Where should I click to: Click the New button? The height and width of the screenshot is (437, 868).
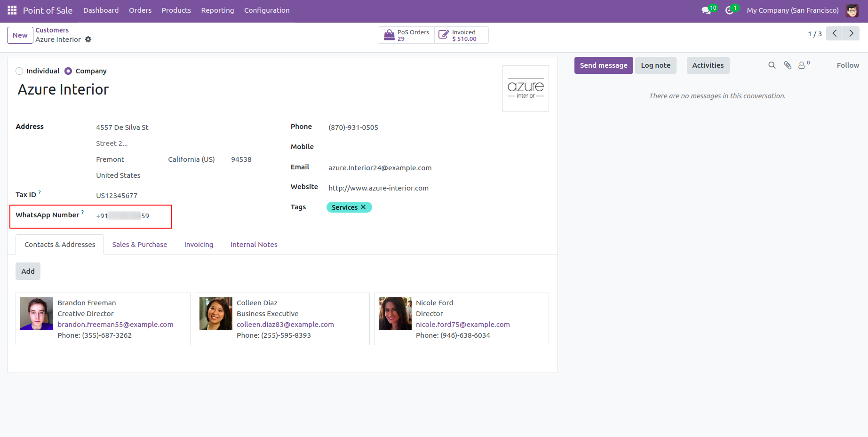(20, 35)
